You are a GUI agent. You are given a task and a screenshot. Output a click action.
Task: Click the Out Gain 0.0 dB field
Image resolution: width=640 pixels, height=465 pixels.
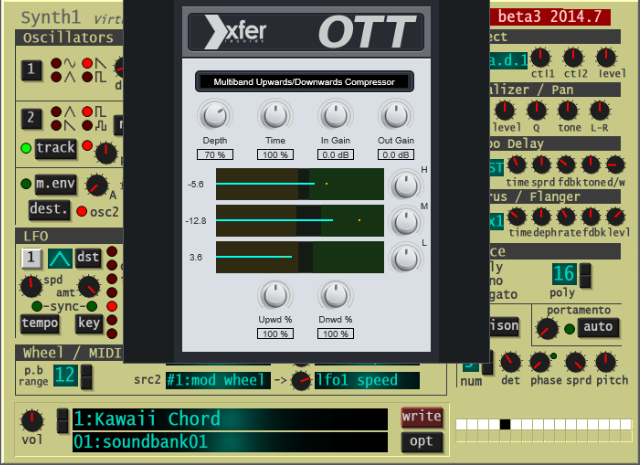click(x=396, y=155)
